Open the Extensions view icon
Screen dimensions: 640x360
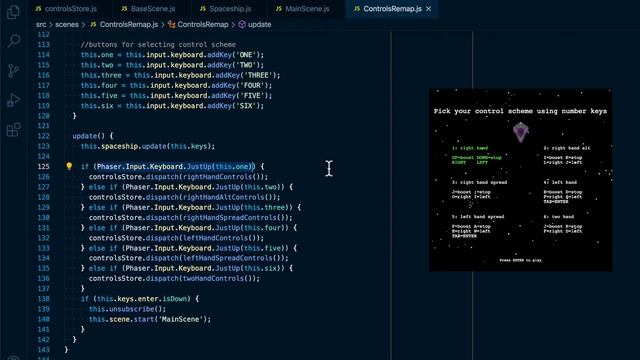click(x=13, y=130)
